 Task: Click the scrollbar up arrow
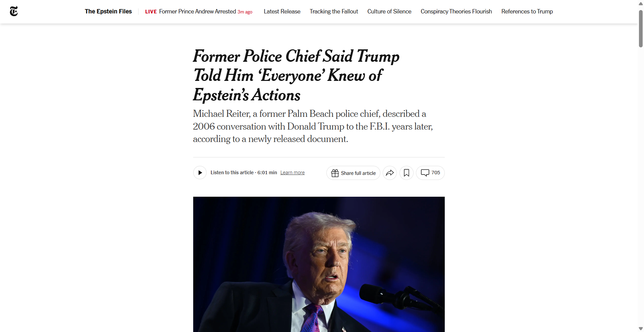[x=641, y=4]
